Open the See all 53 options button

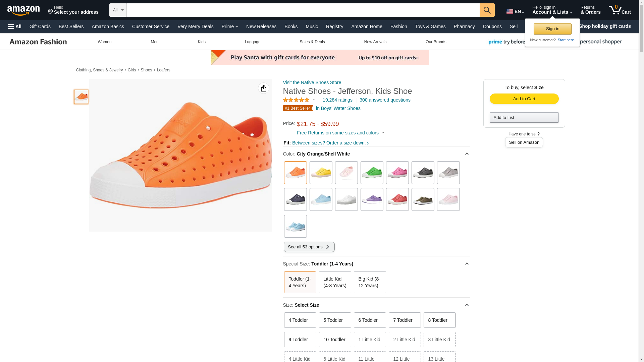[x=309, y=247]
